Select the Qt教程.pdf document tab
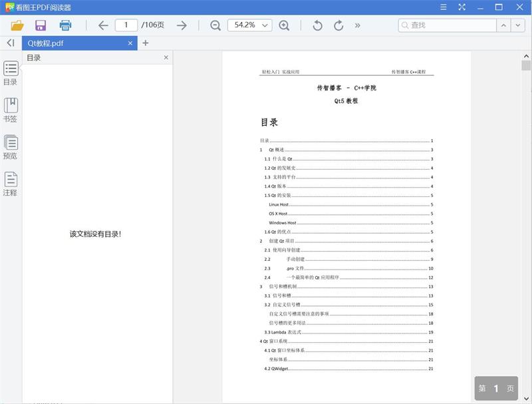Image resolution: width=532 pixels, height=404 pixels. click(73, 41)
